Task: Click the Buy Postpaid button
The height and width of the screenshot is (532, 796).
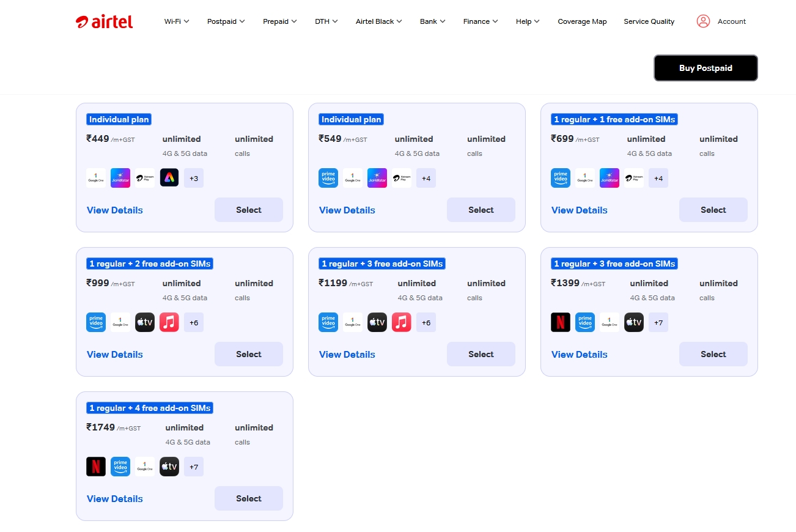Action: click(706, 68)
